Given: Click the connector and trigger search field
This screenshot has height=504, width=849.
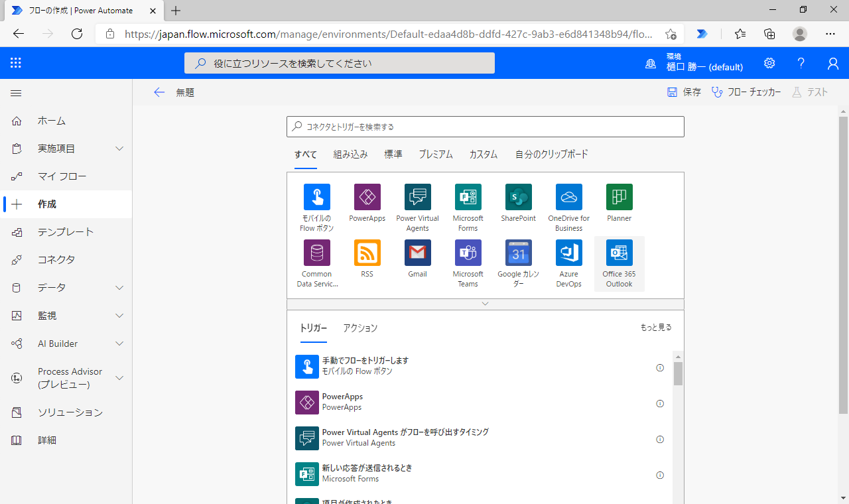Looking at the screenshot, I should coord(486,127).
